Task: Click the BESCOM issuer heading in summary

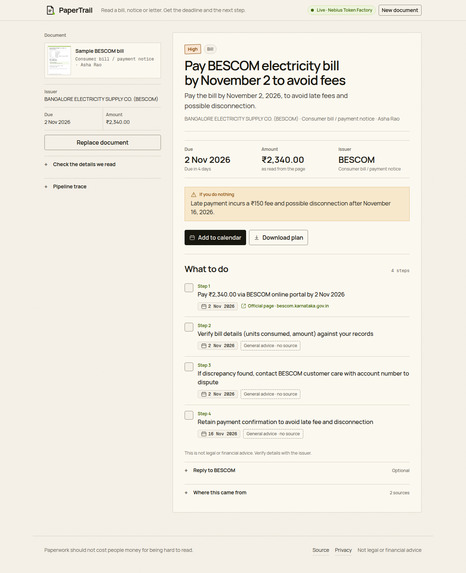Action: tap(356, 160)
